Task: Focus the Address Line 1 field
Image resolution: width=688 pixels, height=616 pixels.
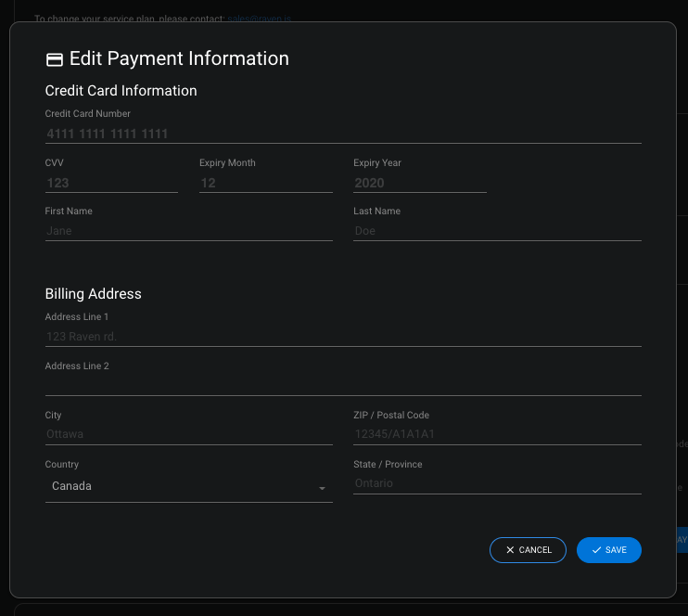Action: 343,337
